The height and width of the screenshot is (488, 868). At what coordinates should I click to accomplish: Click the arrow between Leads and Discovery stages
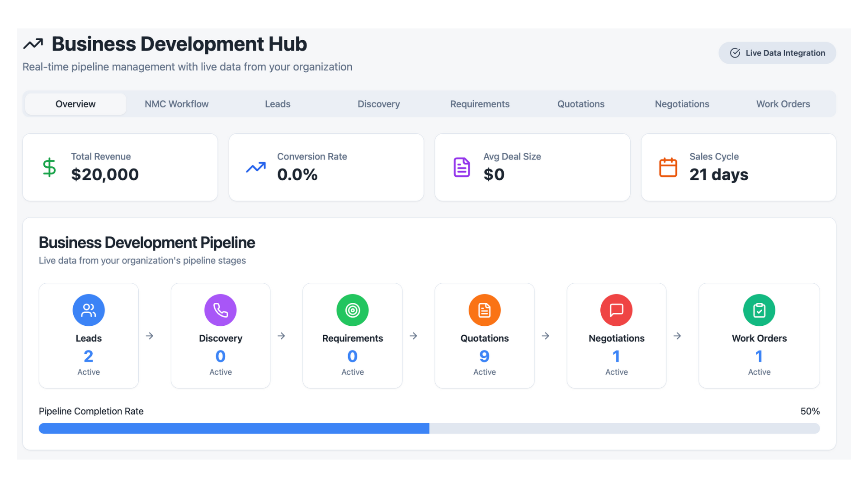click(150, 336)
